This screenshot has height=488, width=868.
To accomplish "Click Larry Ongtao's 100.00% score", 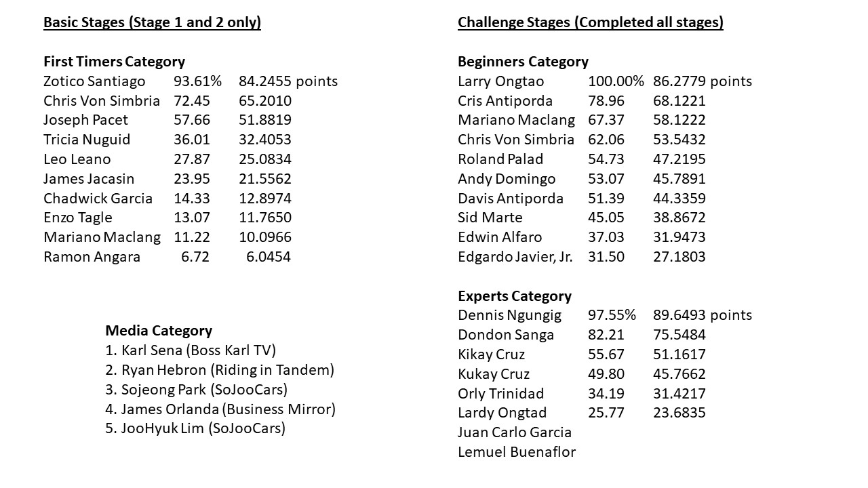I will [616, 81].
